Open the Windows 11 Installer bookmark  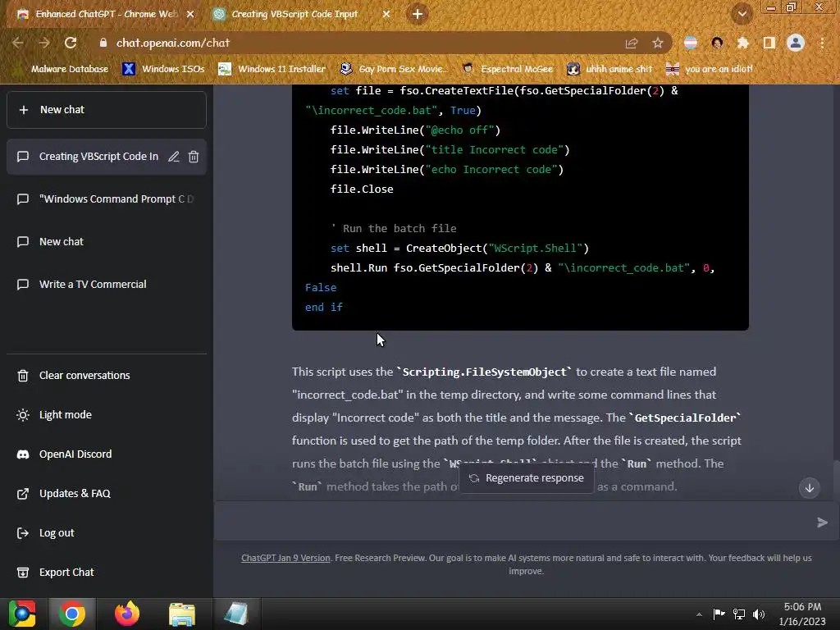272,69
